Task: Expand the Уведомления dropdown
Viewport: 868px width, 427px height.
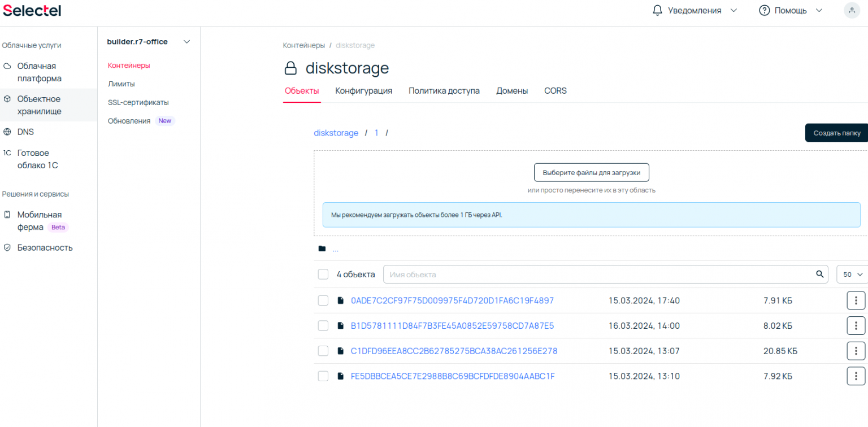Action: click(734, 10)
